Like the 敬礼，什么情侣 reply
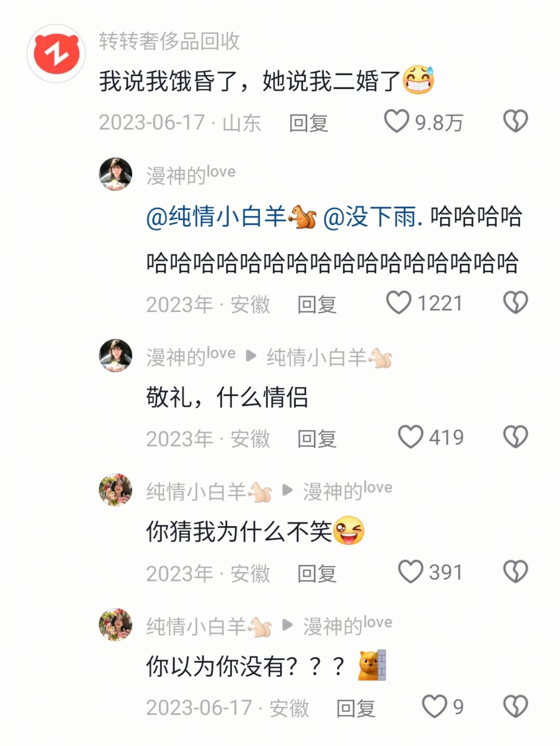This screenshot has height=746, width=560. pos(410,437)
